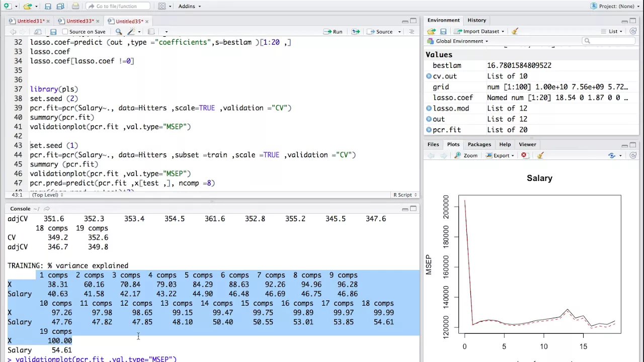Click the Zoom plot button
Image resolution: width=644 pixels, height=362 pixels.
point(466,155)
